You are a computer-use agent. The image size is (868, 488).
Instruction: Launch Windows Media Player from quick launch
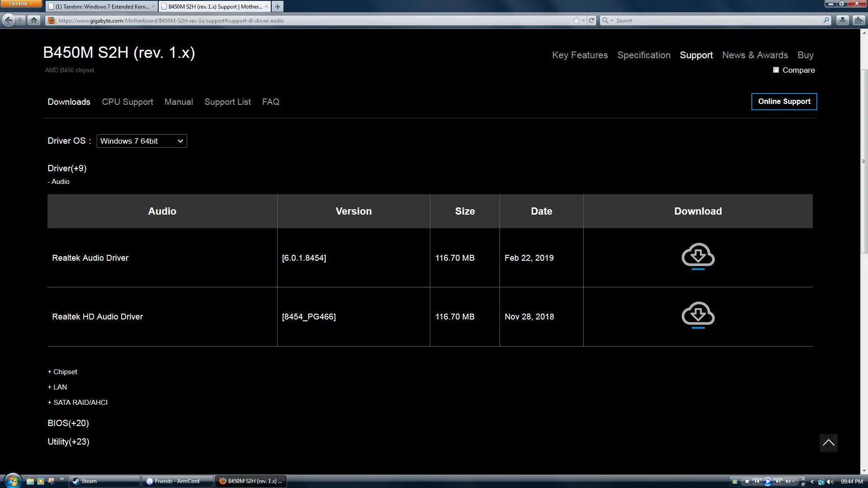tap(41, 481)
